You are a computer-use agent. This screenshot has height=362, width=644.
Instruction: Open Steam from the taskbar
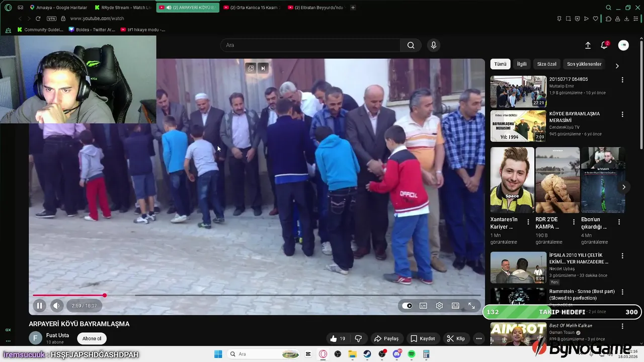coord(367,354)
